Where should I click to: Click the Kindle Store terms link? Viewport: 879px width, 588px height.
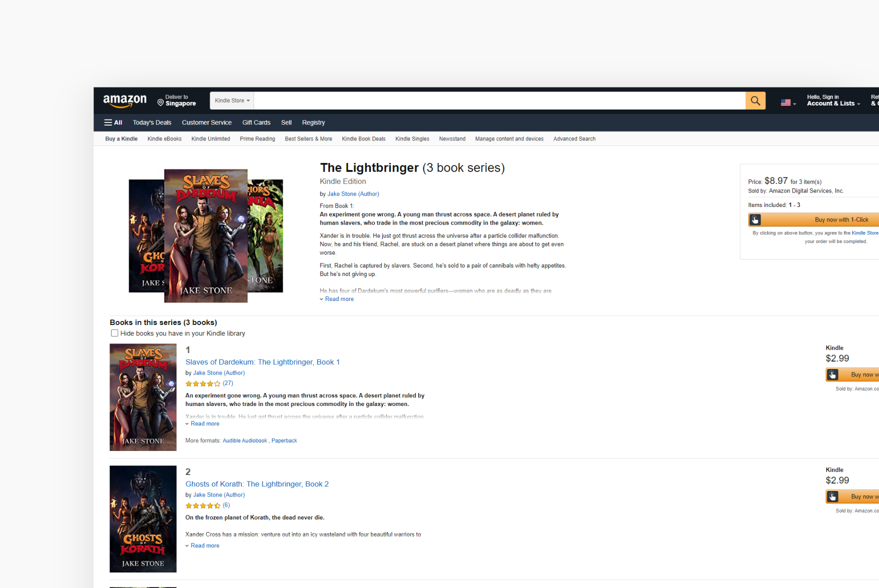click(865, 233)
